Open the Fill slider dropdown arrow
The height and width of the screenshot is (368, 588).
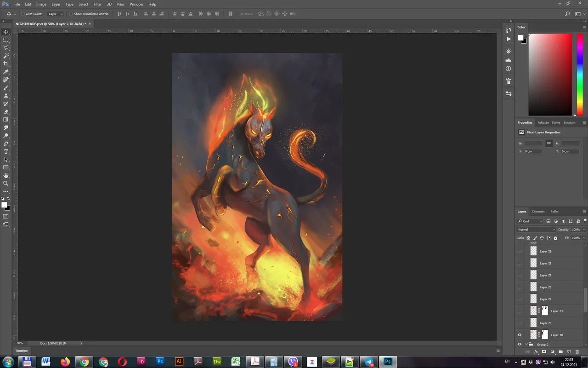coord(584,238)
